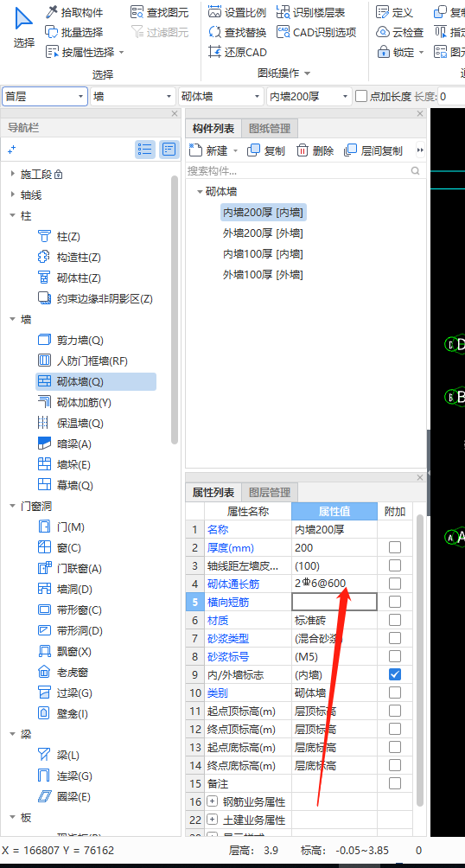Screen dimensions: 465x868
Task: Click 定义 define tool
Action: (x=395, y=12)
